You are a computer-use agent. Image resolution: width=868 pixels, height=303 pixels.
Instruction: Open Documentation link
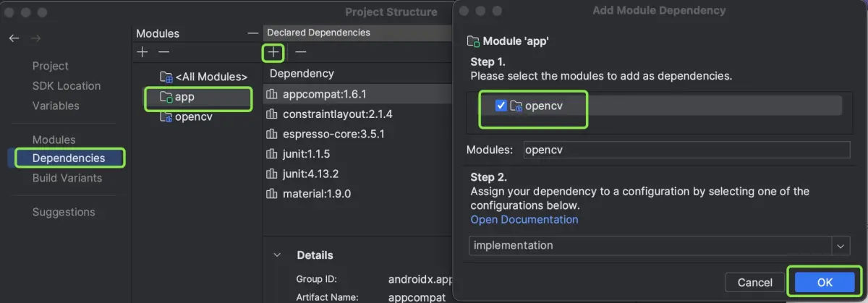pyautogui.click(x=524, y=219)
